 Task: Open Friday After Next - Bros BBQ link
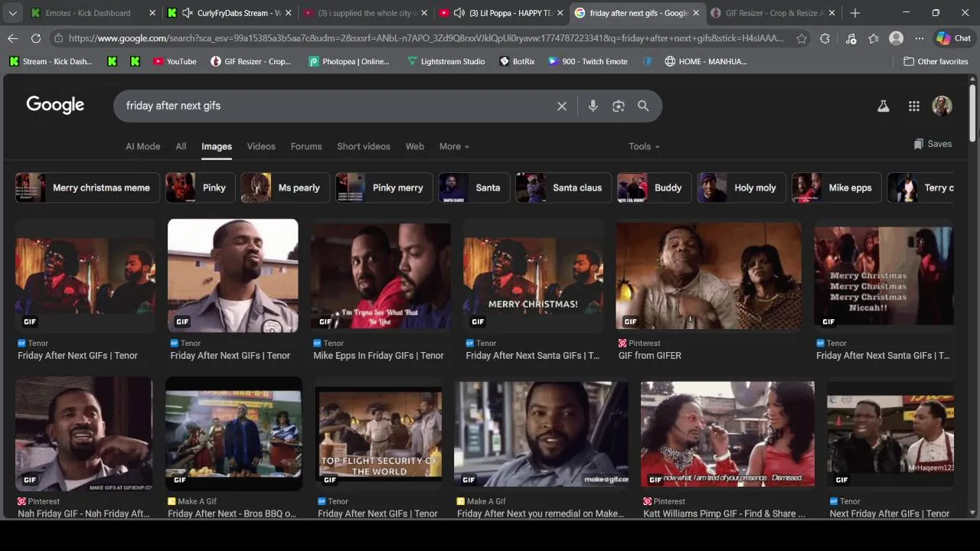232,514
